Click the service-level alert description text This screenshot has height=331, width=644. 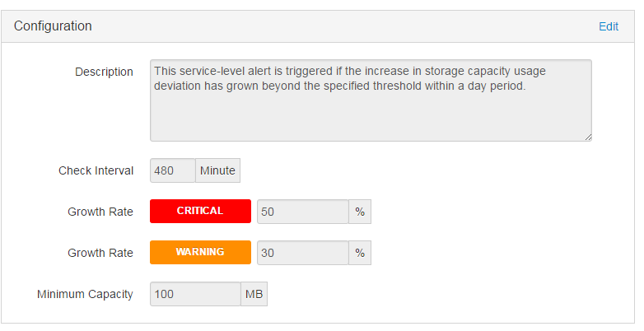350,78
